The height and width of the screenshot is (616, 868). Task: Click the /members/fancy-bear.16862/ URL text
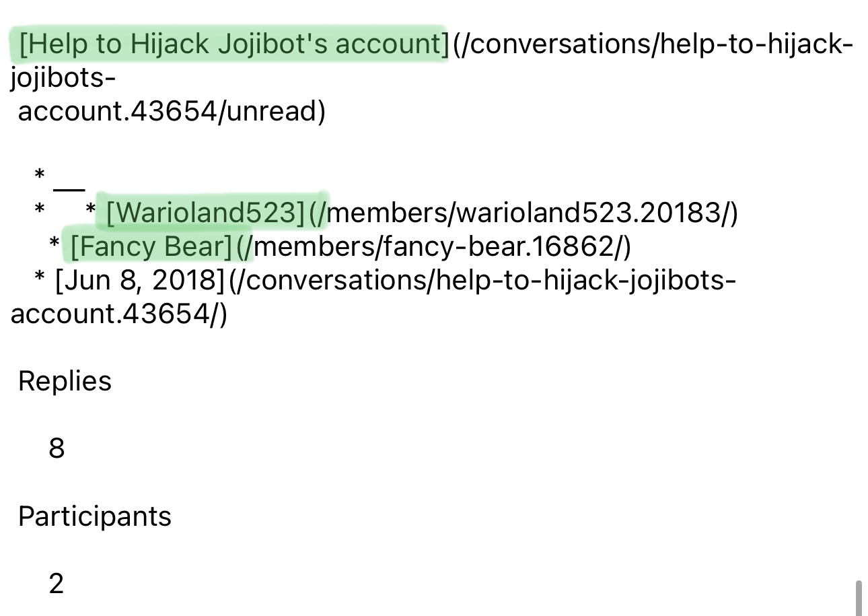[x=442, y=247]
